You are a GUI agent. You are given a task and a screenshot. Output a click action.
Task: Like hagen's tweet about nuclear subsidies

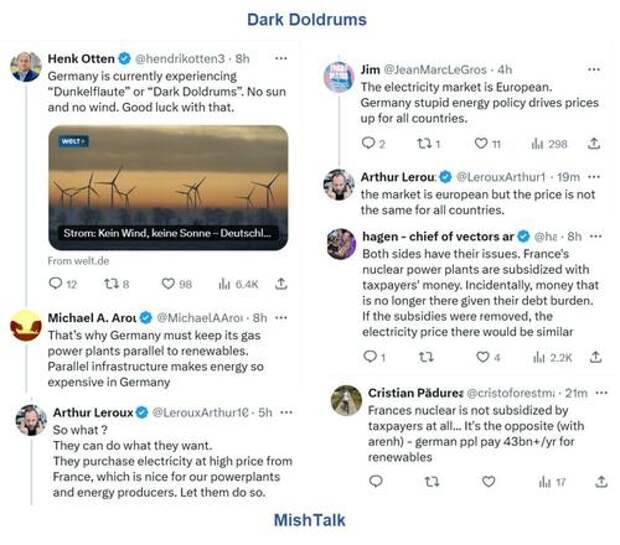483,356
